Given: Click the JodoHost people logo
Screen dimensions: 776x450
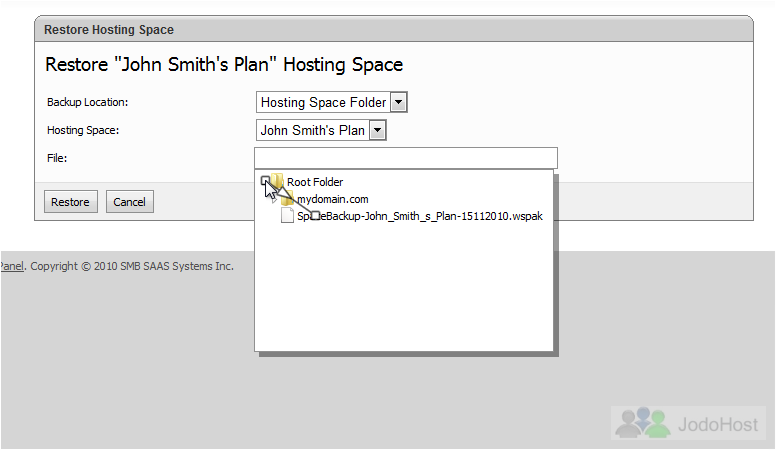Looking at the screenshot, I should [x=642, y=423].
